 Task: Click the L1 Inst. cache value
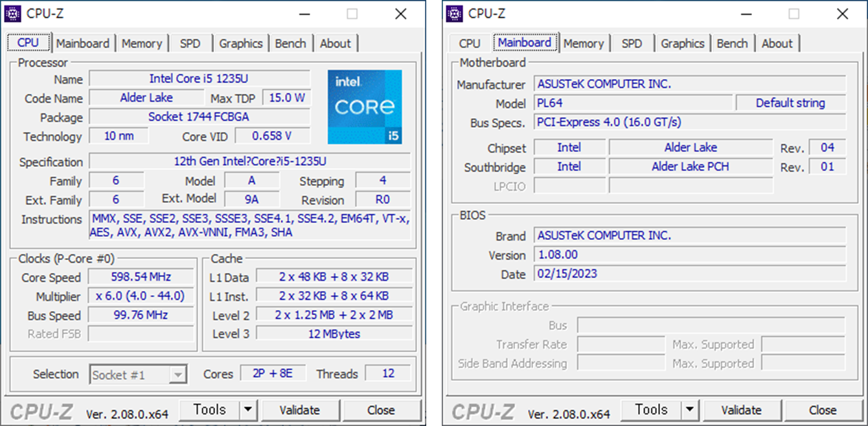pos(334,296)
